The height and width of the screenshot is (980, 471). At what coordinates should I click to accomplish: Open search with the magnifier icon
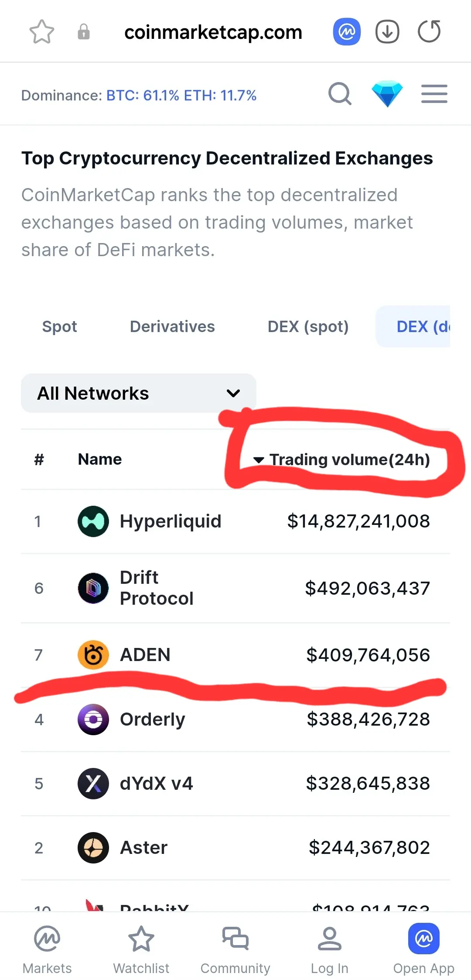tap(340, 94)
